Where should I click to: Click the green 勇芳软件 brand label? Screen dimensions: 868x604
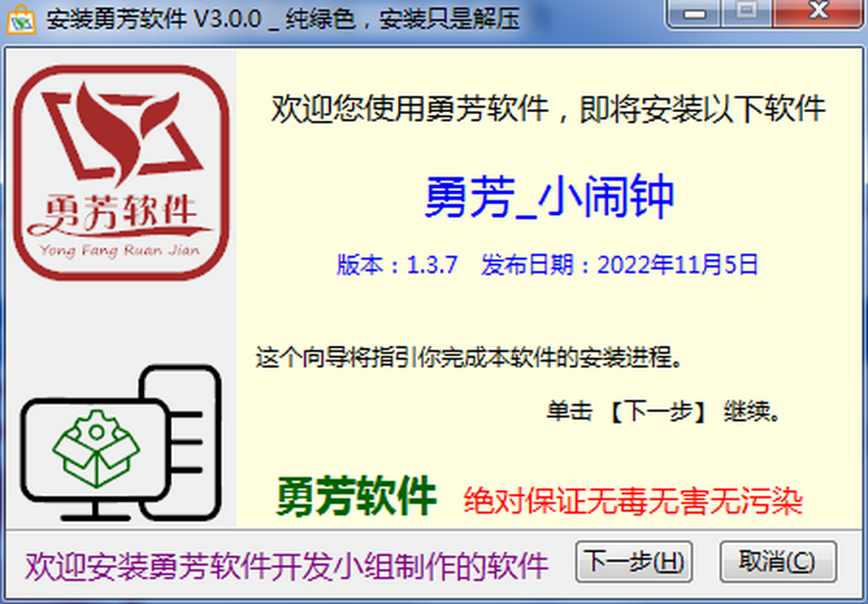click(x=356, y=497)
